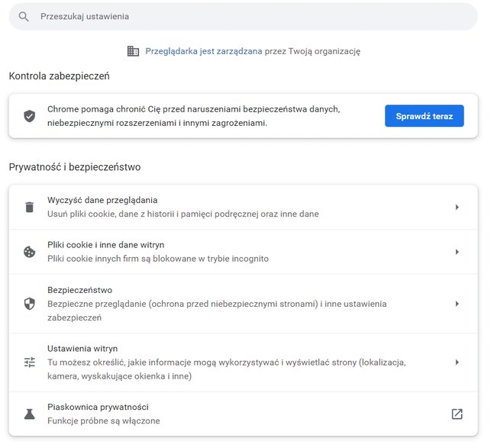Open Przeglądarka jest zarządzana link
Viewport: 491px width, 448px height.
click(x=204, y=51)
